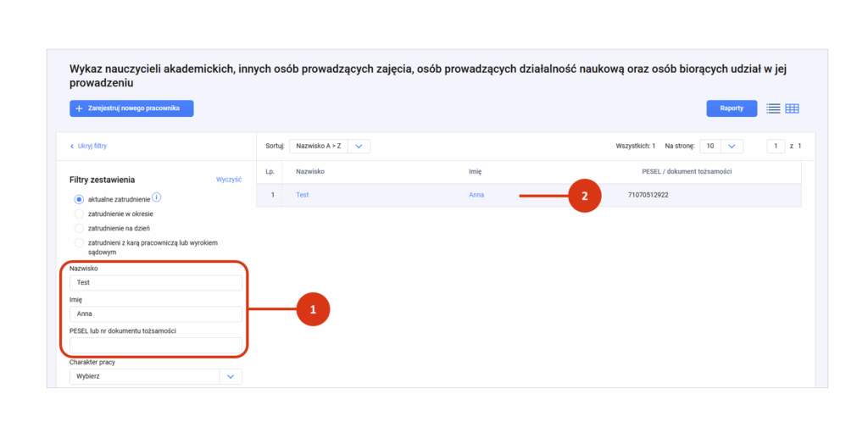This screenshot has height=433, width=868.
Task: Click PESEL lub nr dokumentu input field
Action: coord(156,345)
